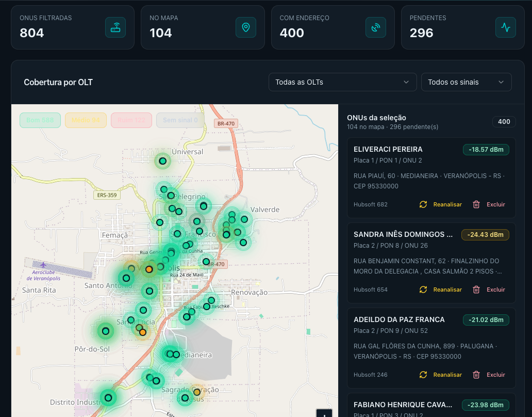The height and width of the screenshot is (417, 532).
Task: Click the trash icon for ADEILDO DA PAZ FRANCA
Action: tap(476, 375)
